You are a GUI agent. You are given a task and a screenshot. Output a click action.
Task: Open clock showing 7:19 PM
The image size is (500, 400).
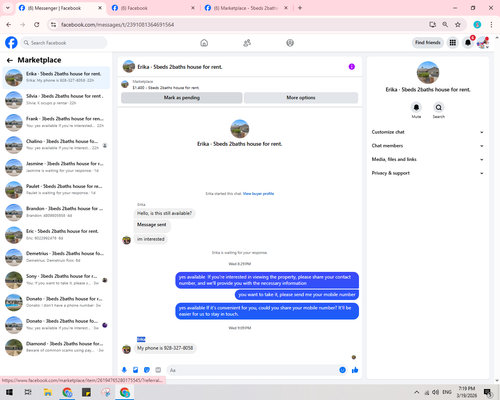click(467, 392)
